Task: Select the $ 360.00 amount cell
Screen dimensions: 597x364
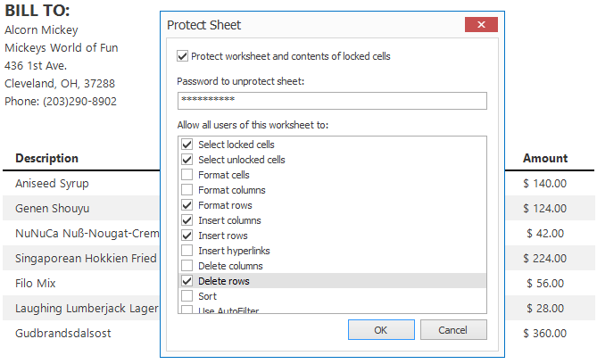Action: pyautogui.click(x=544, y=334)
